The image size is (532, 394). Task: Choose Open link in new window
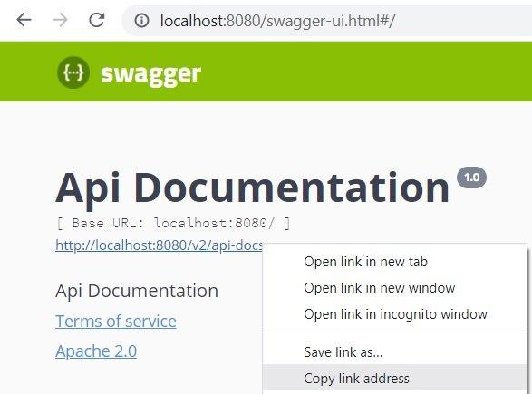click(x=380, y=288)
